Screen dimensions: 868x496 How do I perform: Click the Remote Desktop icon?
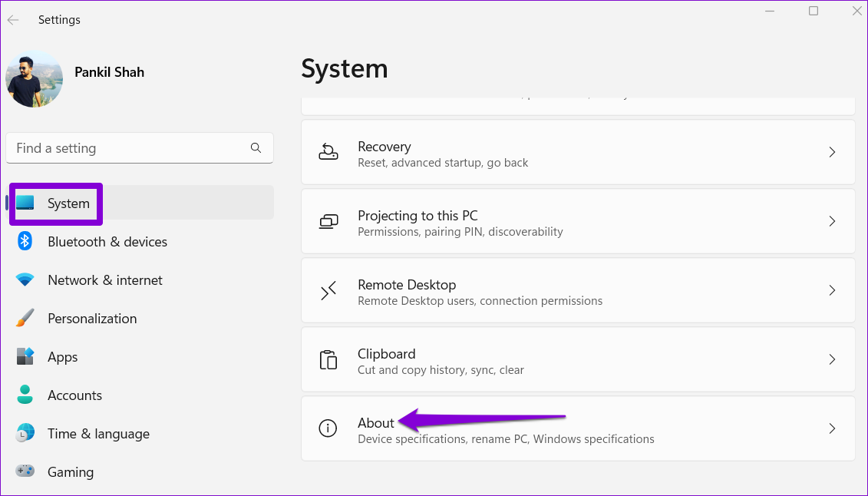[328, 290]
